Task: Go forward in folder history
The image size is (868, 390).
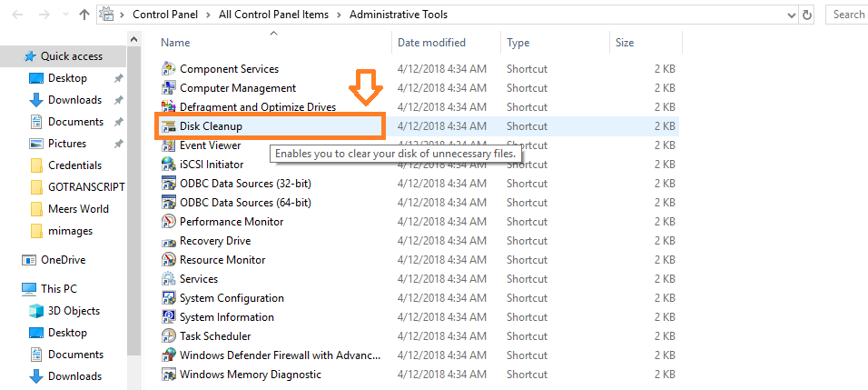Action: pyautogui.click(x=44, y=15)
